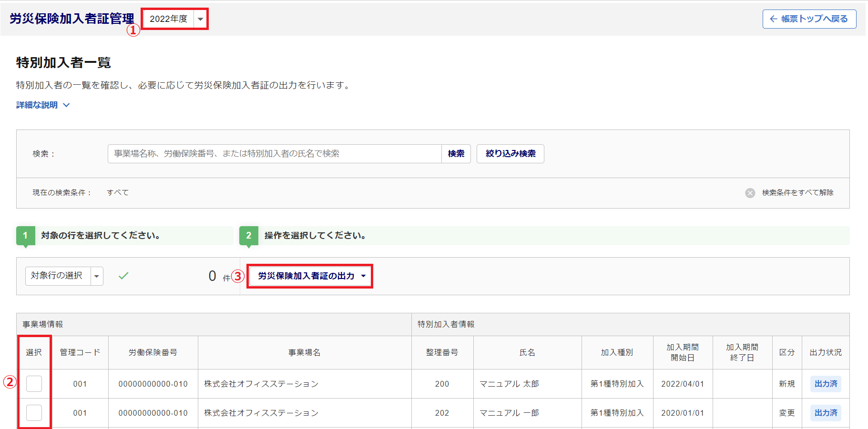Click the 氏名 column header
Image resolution: width=868 pixels, height=429 pixels.
point(527,352)
